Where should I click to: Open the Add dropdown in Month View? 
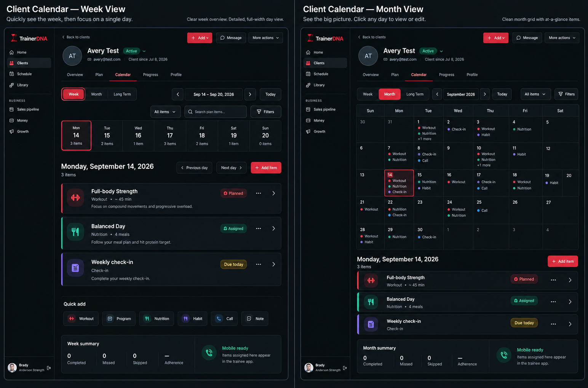pyautogui.click(x=496, y=38)
